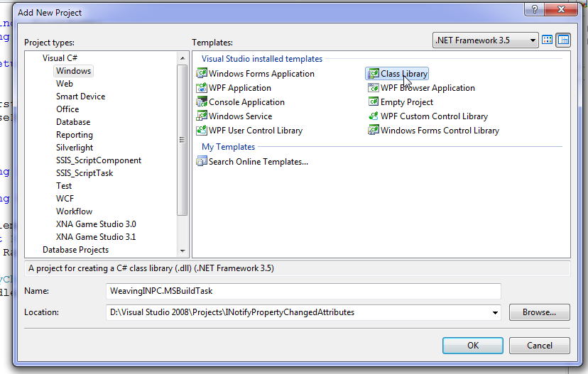
Task: Switch templates to small icons view
Action: 563,40
